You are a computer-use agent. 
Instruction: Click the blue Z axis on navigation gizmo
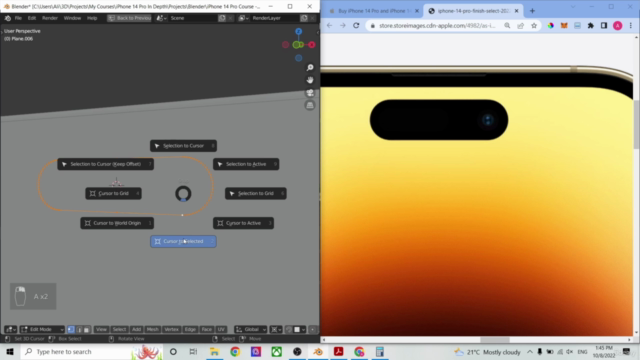(x=299, y=31)
